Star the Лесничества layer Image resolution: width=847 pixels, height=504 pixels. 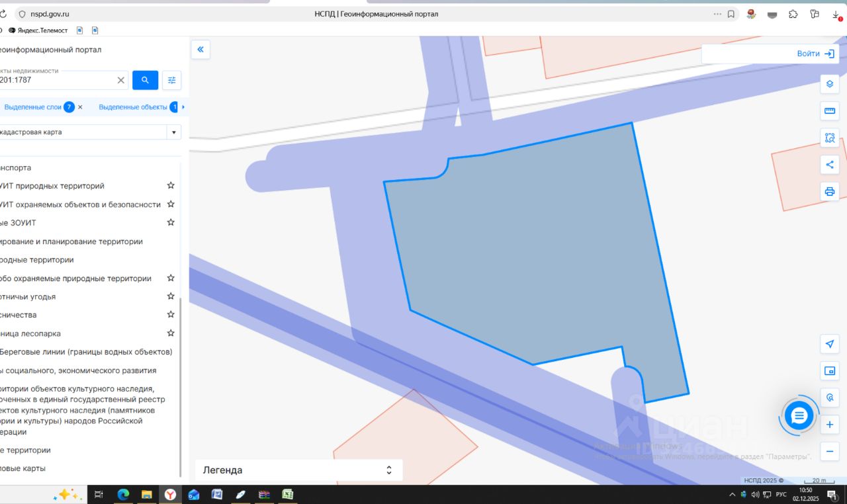click(171, 315)
